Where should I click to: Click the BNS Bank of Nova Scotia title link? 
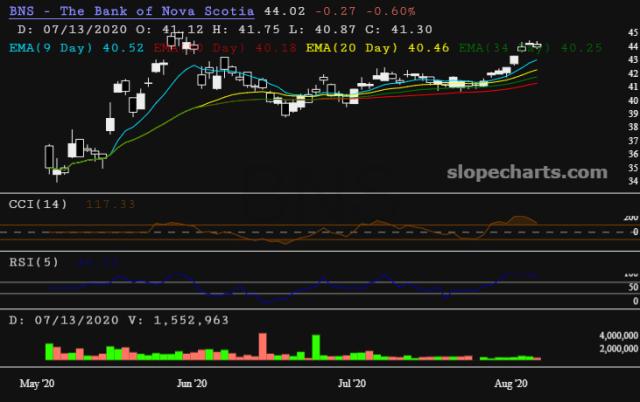(115, 11)
